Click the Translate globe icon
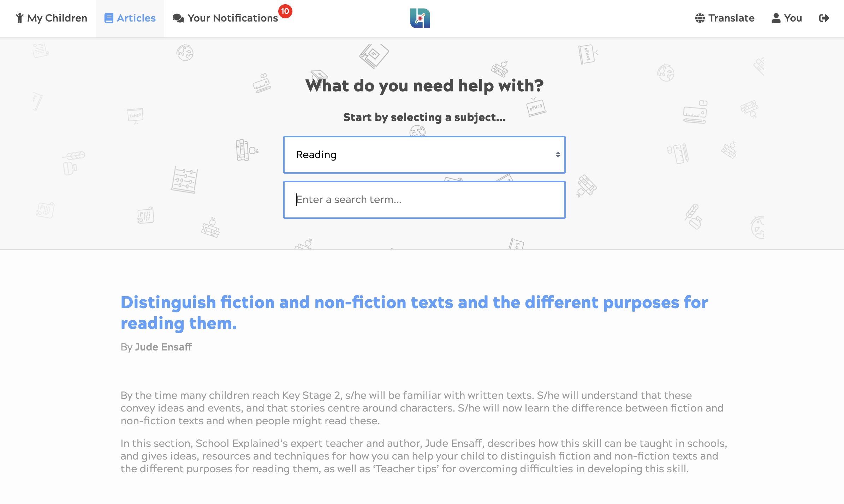Viewport: 844px width, 504px height. [700, 18]
